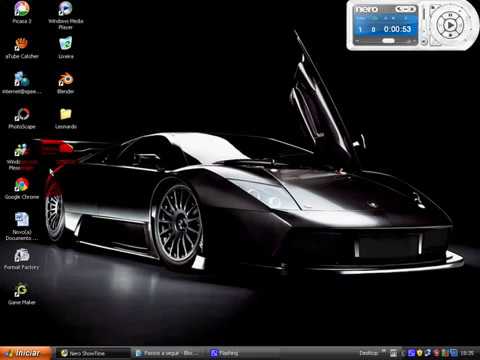Select the internet@speed desktop shortcut
Viewport: 480px width, 360px height.
[x=22, y=83]
